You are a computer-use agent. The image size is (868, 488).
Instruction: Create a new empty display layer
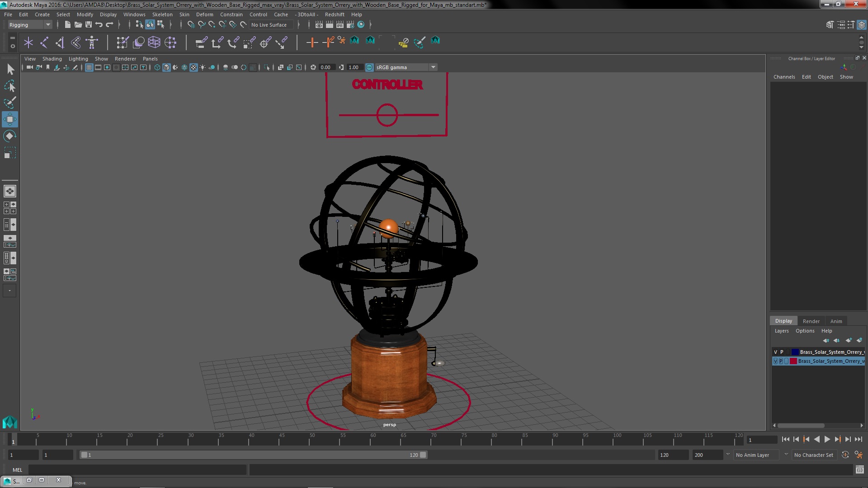coord(849,340)
